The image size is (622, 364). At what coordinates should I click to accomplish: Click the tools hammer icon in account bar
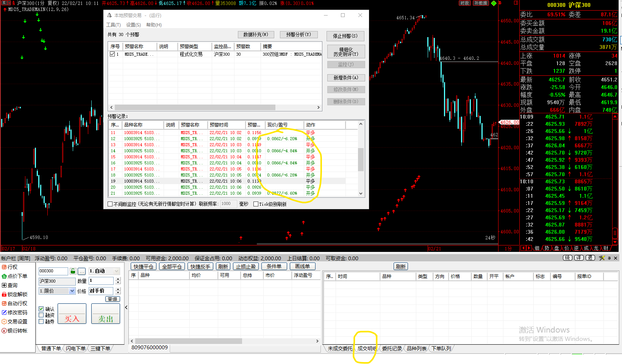tap(602, 258)
